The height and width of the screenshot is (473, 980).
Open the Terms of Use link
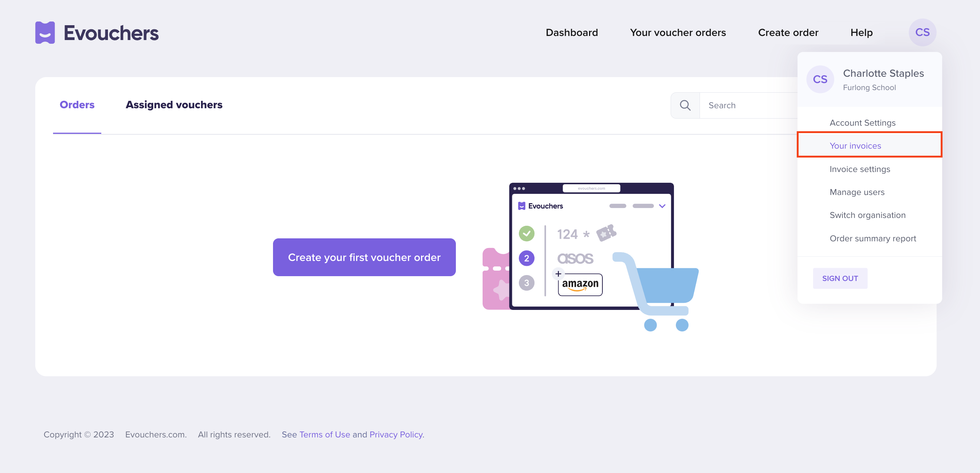(325, 434)
